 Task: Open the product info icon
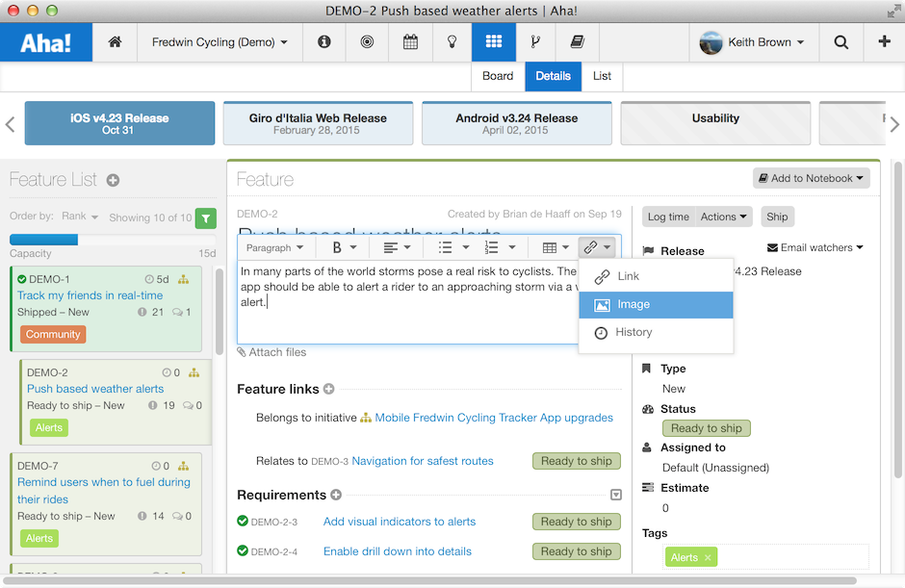(324, 41)
